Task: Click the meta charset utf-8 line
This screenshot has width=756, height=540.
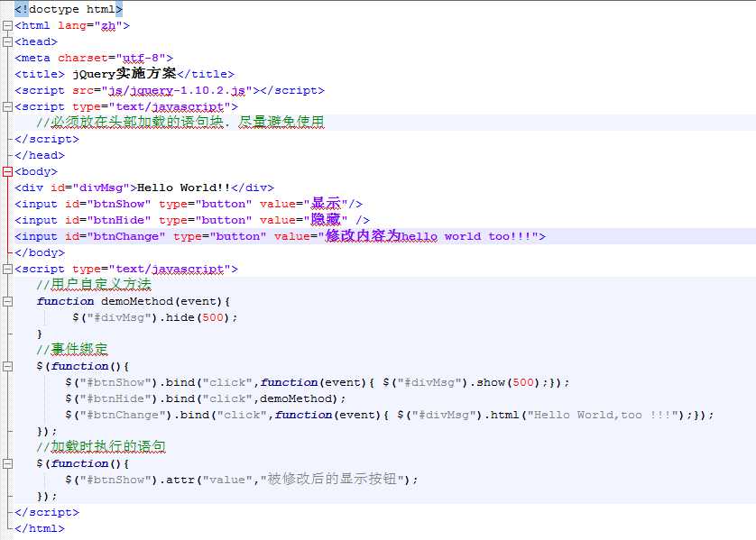Action: (x=94, y=59)
